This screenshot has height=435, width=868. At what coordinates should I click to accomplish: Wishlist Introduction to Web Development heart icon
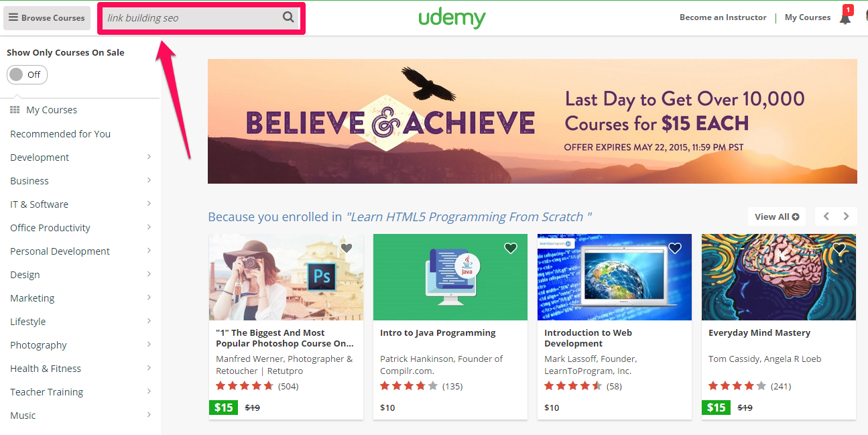pyautogui.click(x=675, y=248)
